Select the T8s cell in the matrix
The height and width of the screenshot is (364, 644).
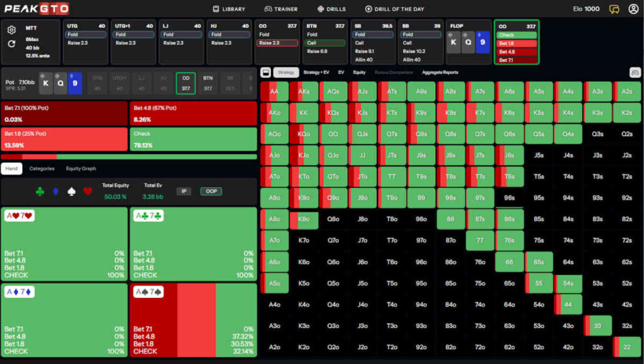click(x=450, y=177)
